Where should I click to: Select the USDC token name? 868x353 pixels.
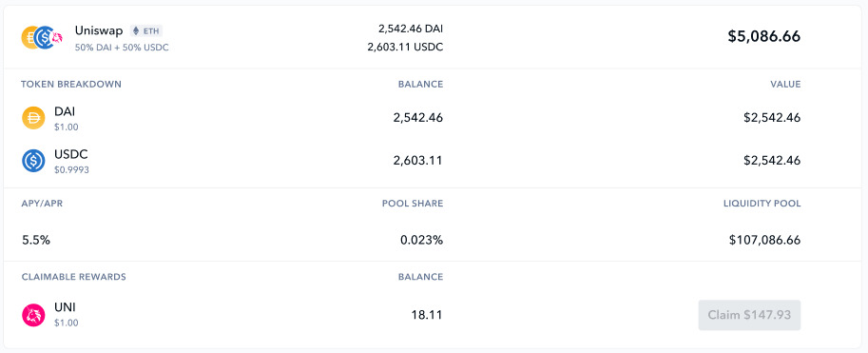click(71, 154)
